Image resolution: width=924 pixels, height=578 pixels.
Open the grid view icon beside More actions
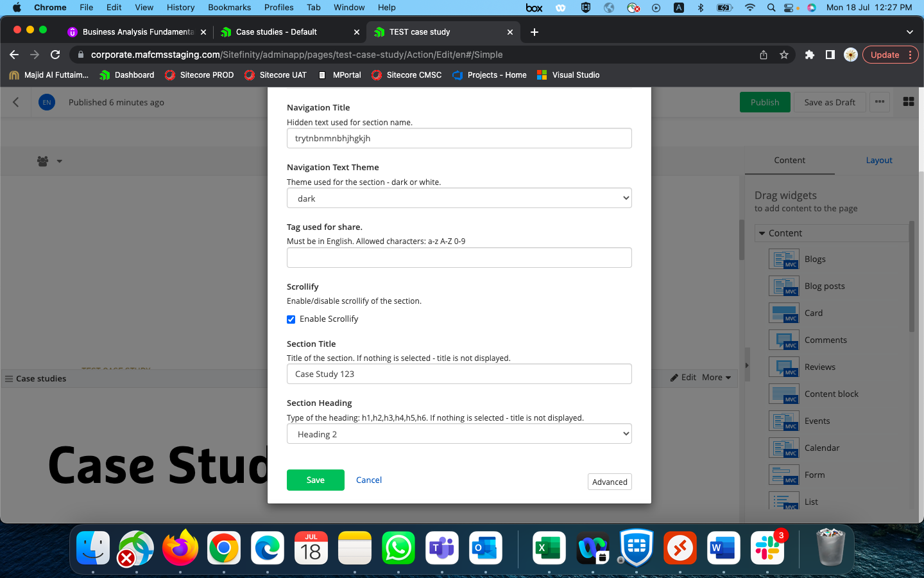click(x=908, y=102)
